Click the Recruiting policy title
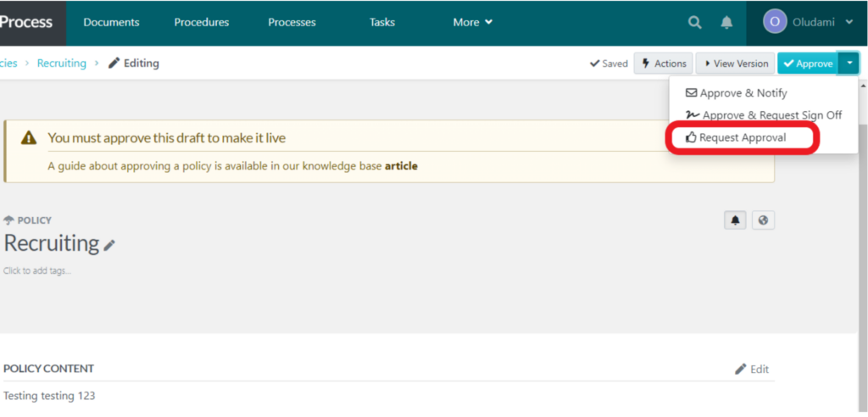 click(51, 243)
